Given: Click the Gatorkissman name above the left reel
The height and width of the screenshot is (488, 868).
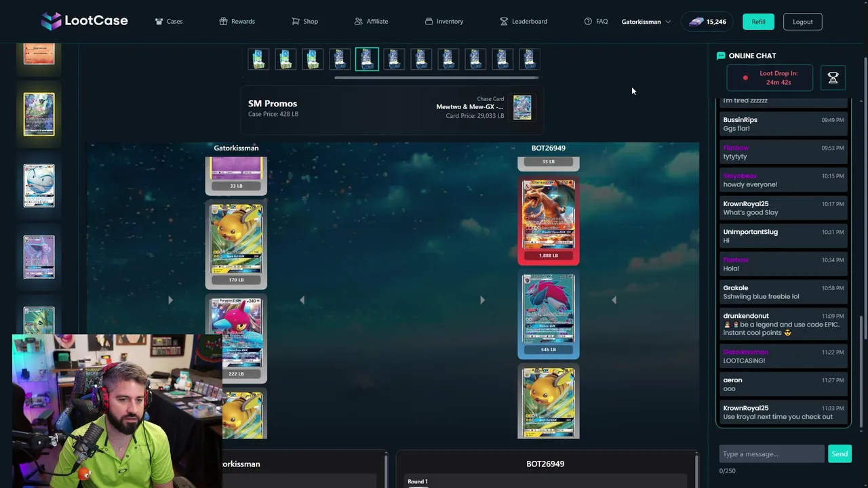Looking at the screenshot, I should coord(236,148).
